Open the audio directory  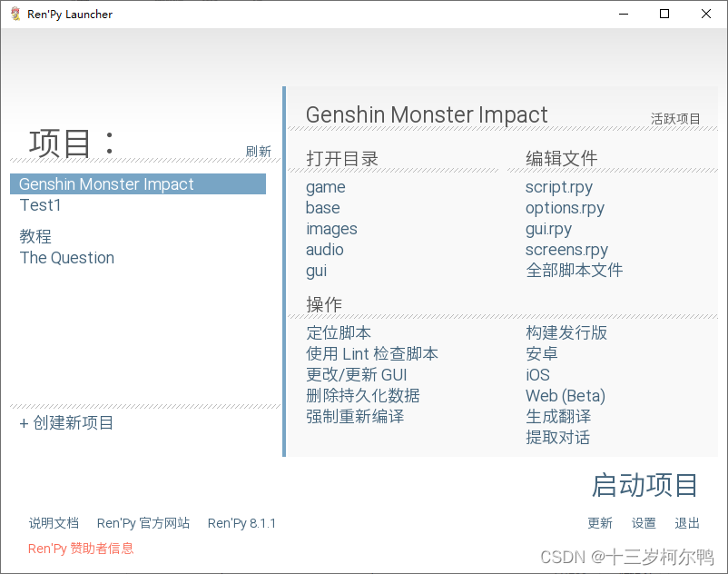coord(325,250)
